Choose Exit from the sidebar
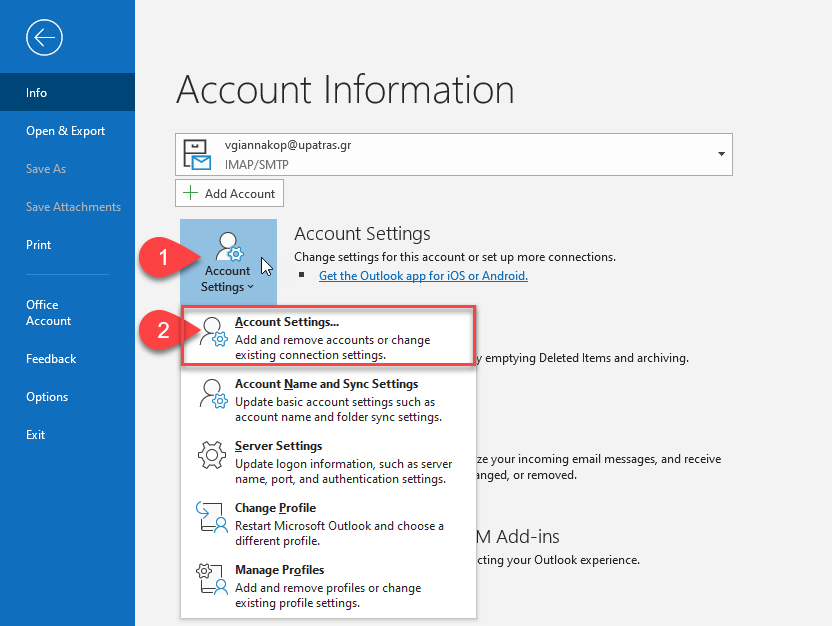The width and height of the screenshot is (832, 626). tap(67, 435)
